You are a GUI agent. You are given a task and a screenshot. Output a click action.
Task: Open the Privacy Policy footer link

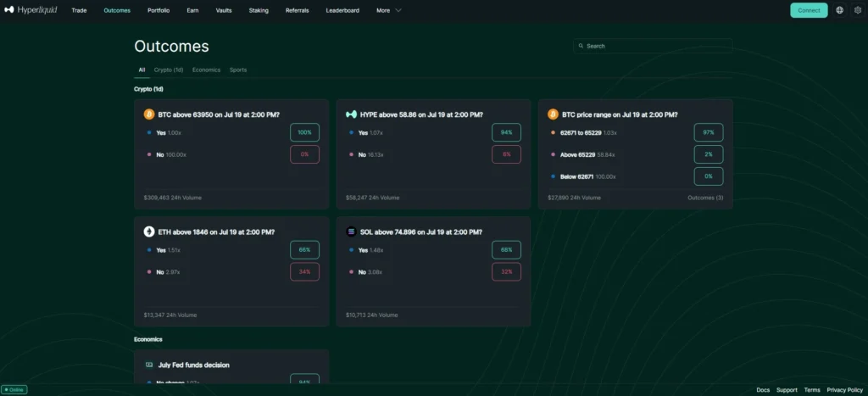click(x=845, y=390)
